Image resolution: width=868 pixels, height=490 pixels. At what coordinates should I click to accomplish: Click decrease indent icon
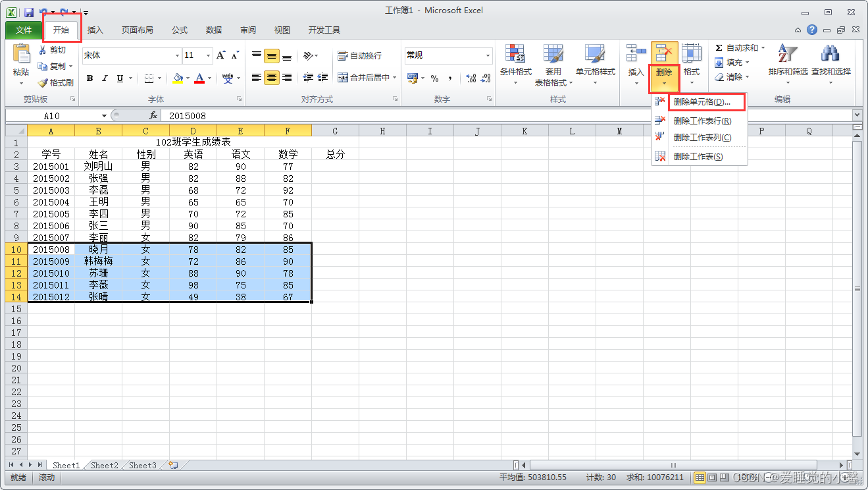coord(308,78)
